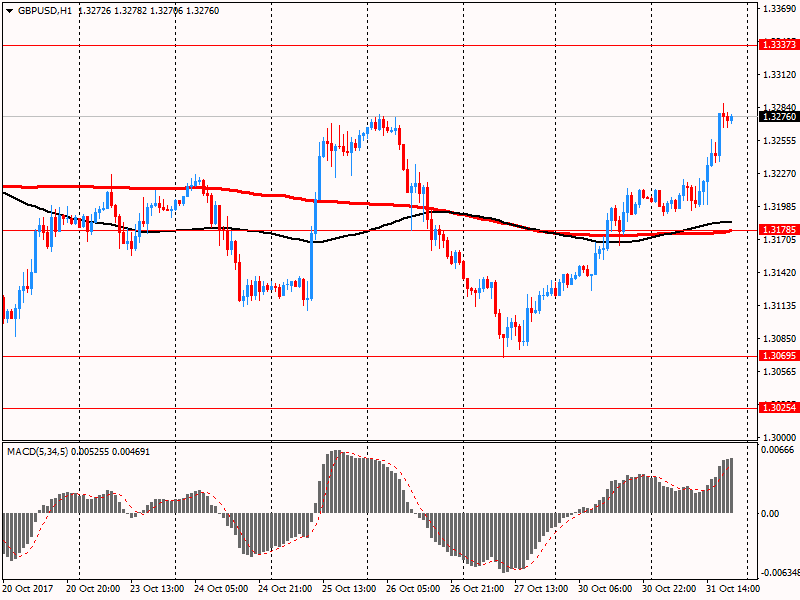Click the 26 Oct 05:00 time label
The image size is (800, 600).
(413, 589)
